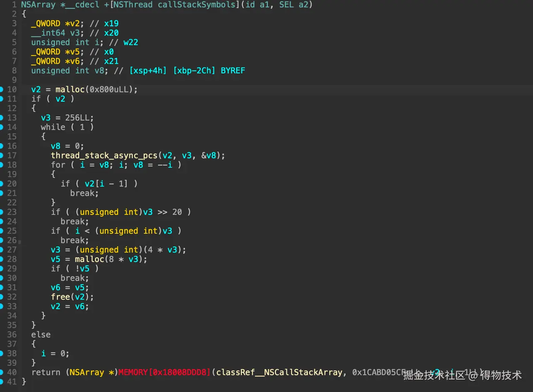533x392 pixels.
Task: Click the i < comparison on line 25
Action: 82,231
